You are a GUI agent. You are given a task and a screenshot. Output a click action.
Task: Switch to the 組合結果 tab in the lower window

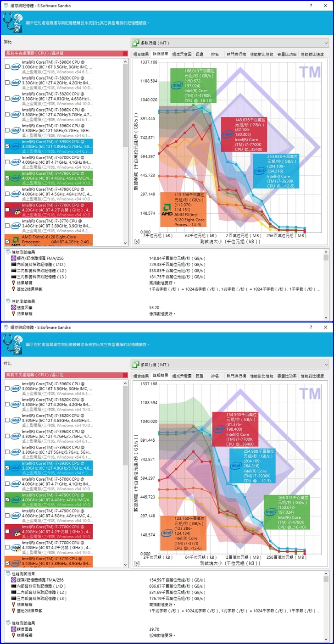[x=141, y=376]
